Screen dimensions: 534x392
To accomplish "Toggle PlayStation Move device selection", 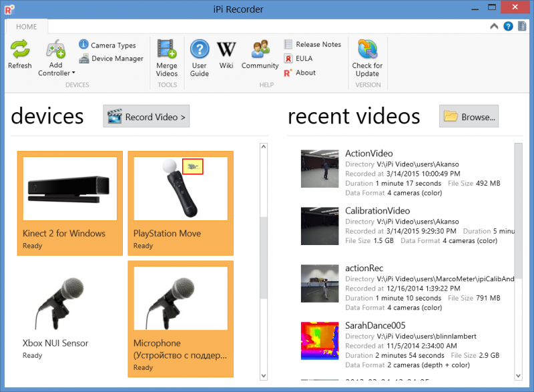I will pyautogui.click(x=180, y=203).
